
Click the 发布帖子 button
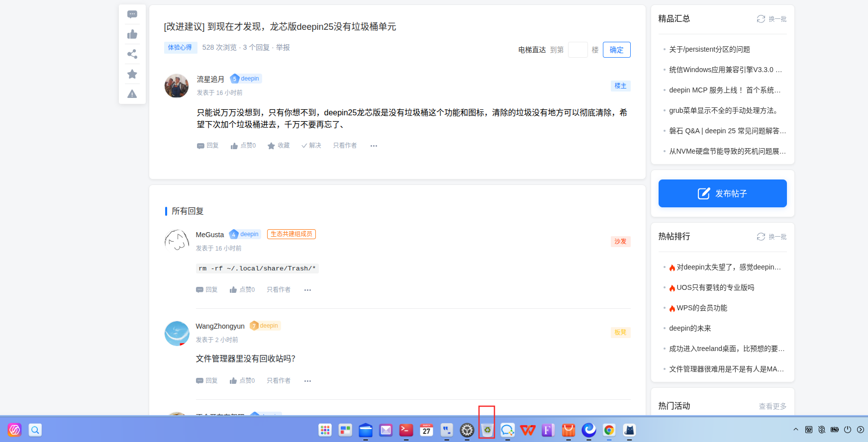click(723, 193)
